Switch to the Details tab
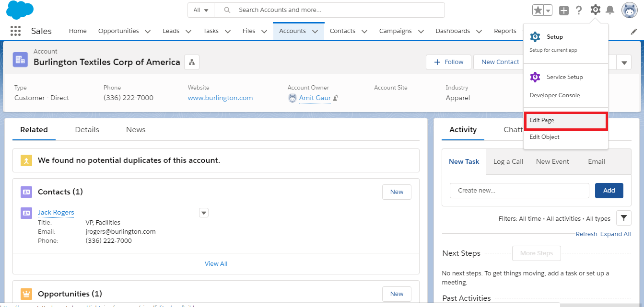Screen dimensions: 644x307 [87, 130]
